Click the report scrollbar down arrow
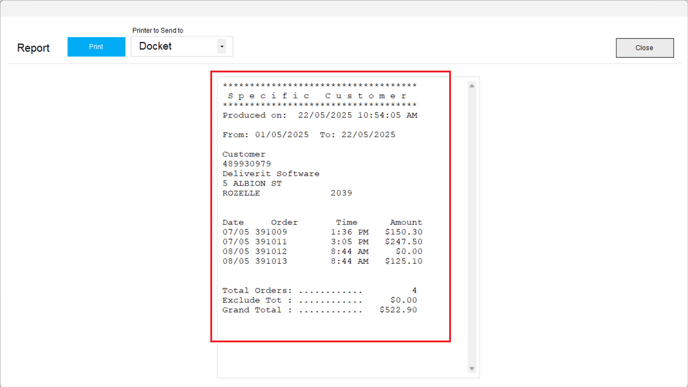This screenshot has width=688, height=387. coord(472,369)
